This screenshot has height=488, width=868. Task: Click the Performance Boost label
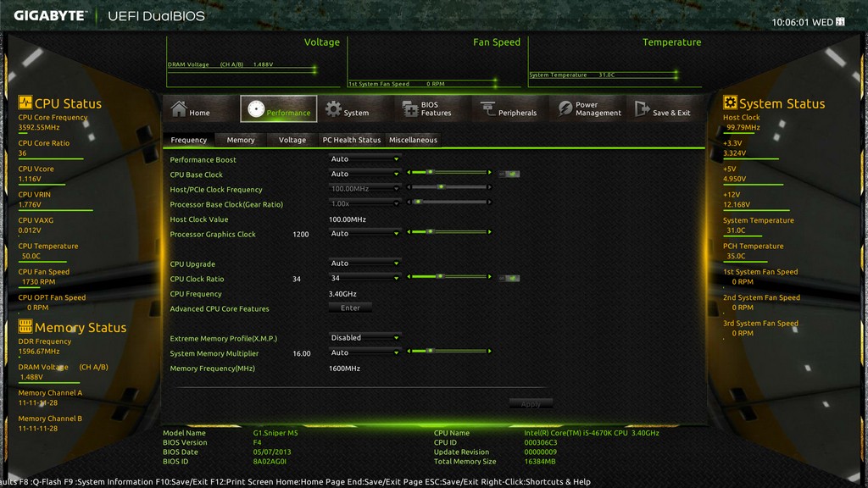pyautogui.click(x=203, y=159)
